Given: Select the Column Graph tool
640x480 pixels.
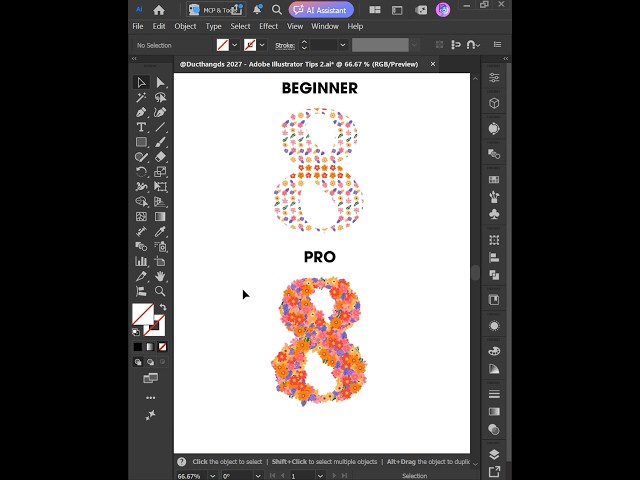Looking at the screenshot, I should pyautogui.click(x=141, y=261).
